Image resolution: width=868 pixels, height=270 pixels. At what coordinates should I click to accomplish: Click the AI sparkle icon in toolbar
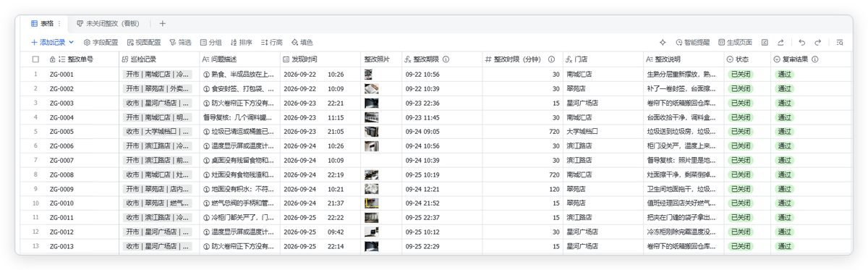tap(663, 43)
